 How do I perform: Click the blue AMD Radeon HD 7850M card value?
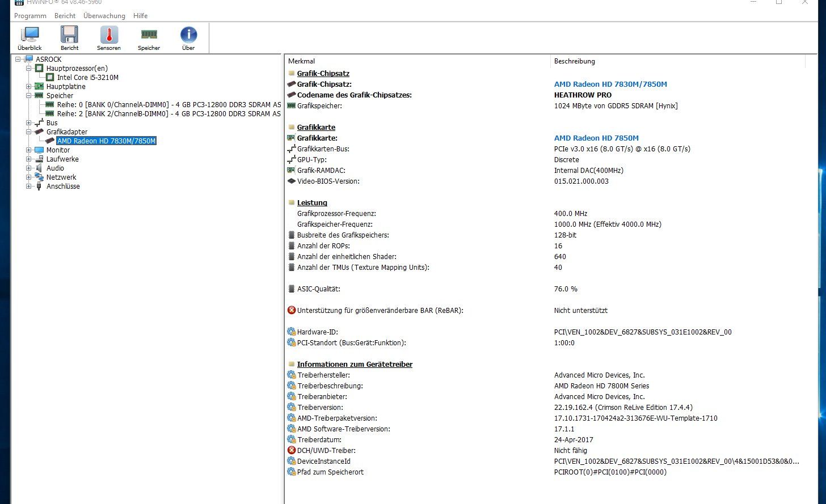point(596,138)
